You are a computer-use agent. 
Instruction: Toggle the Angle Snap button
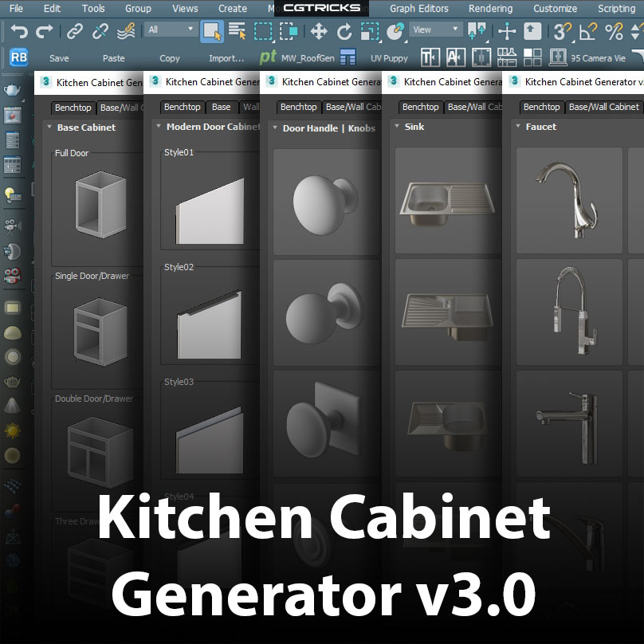click(x=587, y=31)
